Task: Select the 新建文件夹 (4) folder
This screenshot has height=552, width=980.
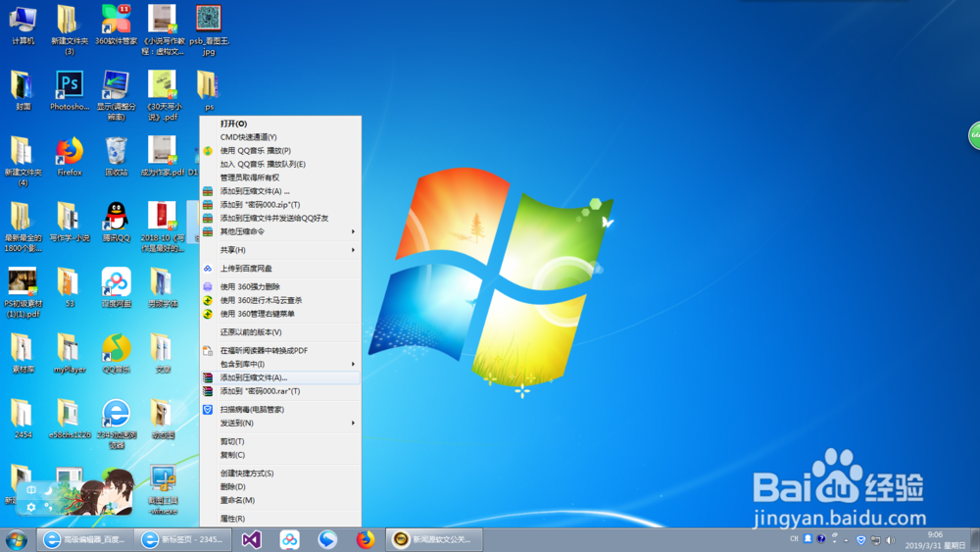Action: [x=24, y=162]
